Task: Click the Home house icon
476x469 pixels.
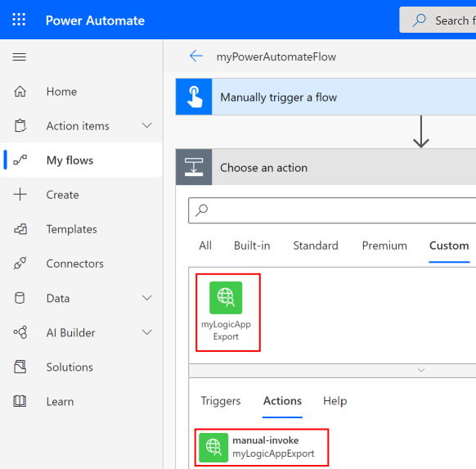Action: pyautogui.click(x=20, y=91)
